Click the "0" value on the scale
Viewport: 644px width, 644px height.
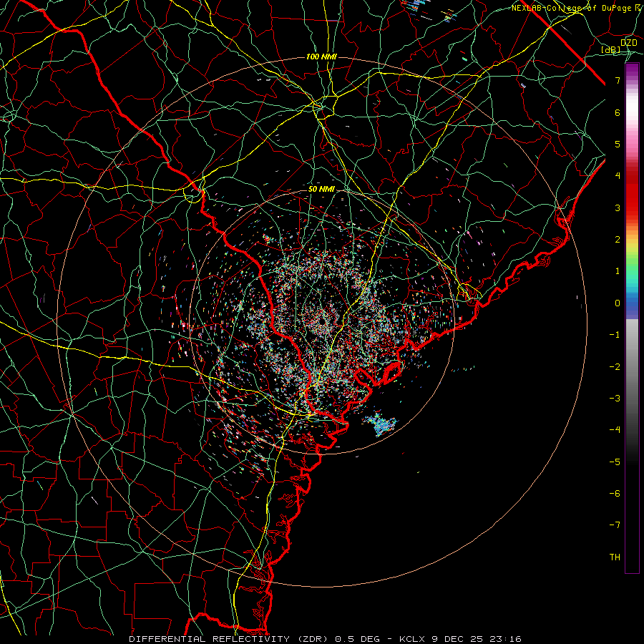618,303
